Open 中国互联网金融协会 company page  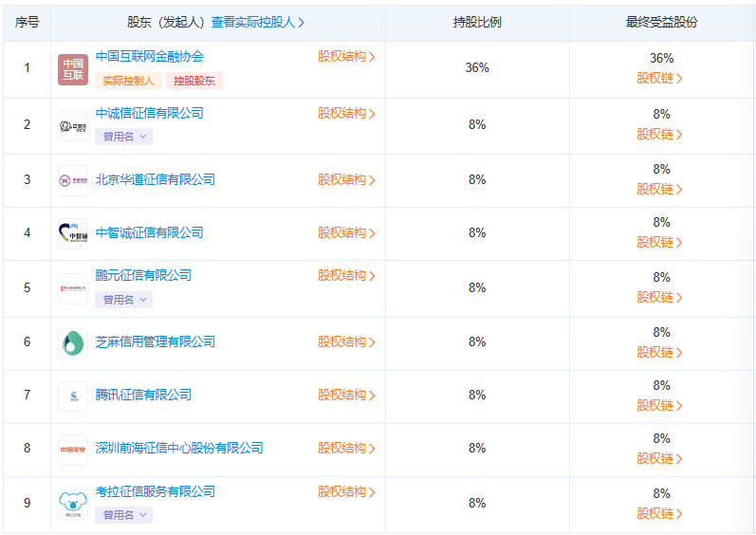(150, 56)
